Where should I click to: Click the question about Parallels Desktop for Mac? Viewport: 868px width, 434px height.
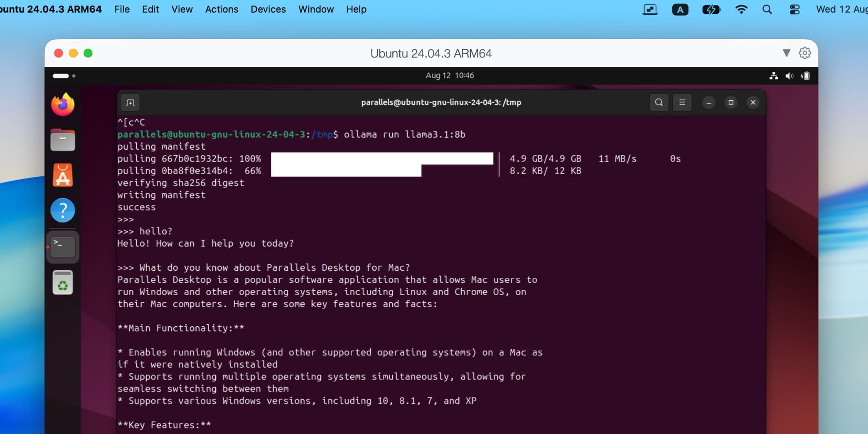tap(263, 268)
